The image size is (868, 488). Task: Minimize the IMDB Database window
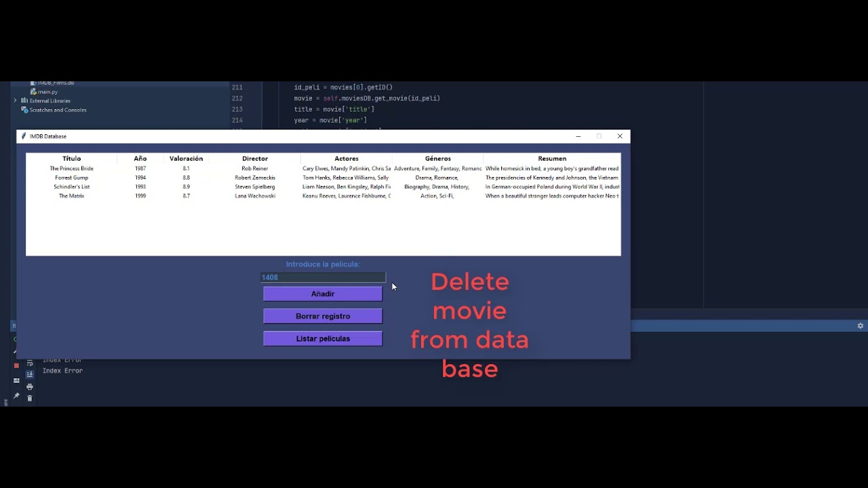(578, 136)
